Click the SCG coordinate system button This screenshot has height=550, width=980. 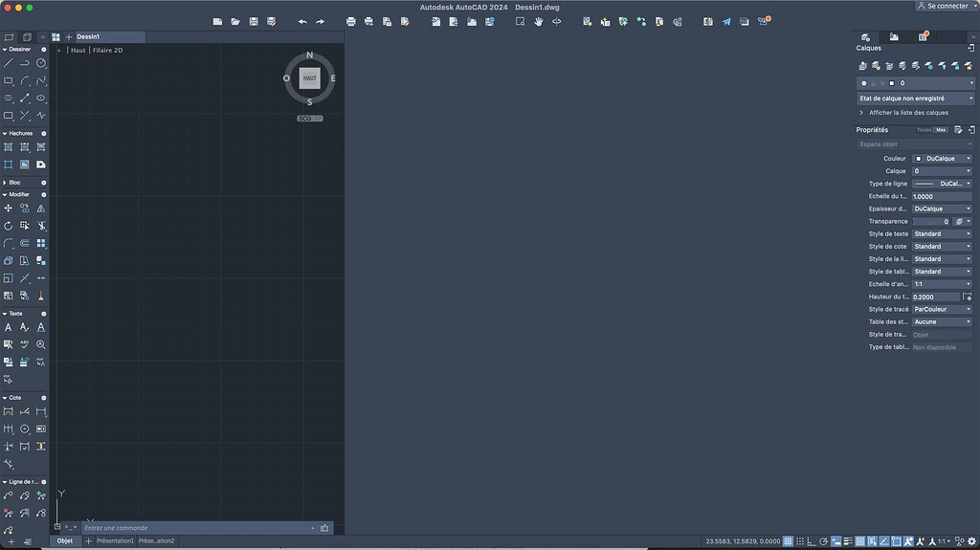310,118
